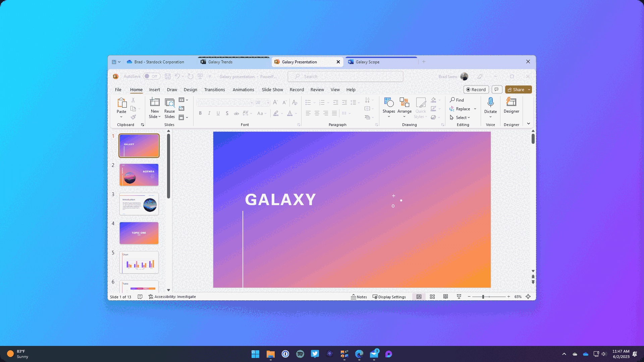Click the zoom slider in status bar

pos(483,297)
